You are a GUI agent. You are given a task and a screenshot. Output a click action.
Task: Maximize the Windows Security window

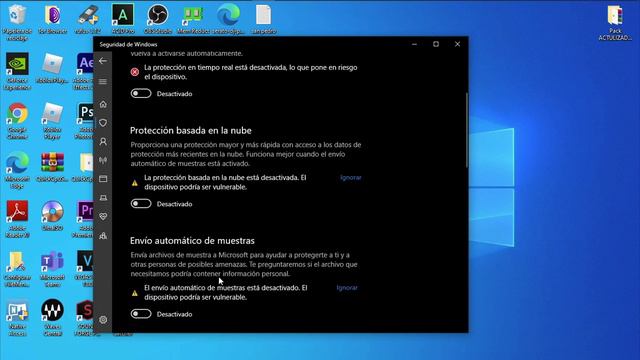click(x=436, y=44)
